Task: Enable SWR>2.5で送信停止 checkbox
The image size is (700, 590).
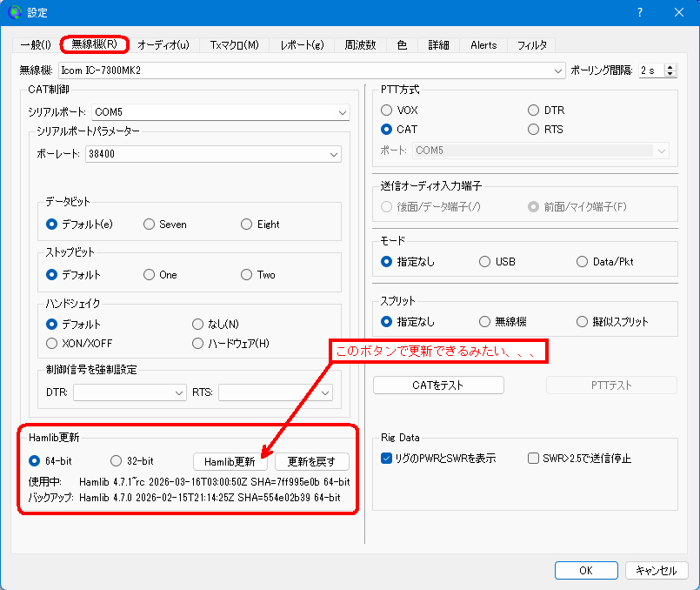Action: coord(534,459)
